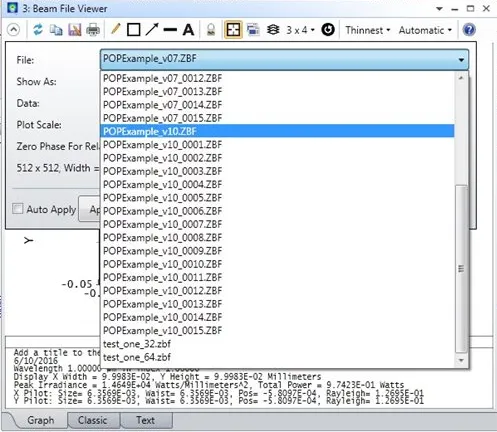Click the lock window icon
The image size is (497, 432).
pyautogui.click(x=211, y=30)
